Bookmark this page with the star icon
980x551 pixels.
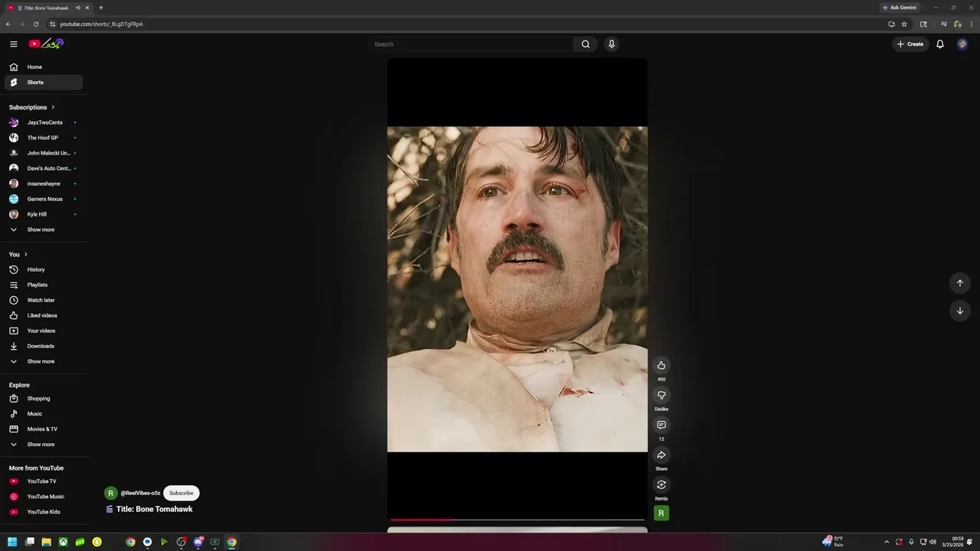tap(904, 24)
